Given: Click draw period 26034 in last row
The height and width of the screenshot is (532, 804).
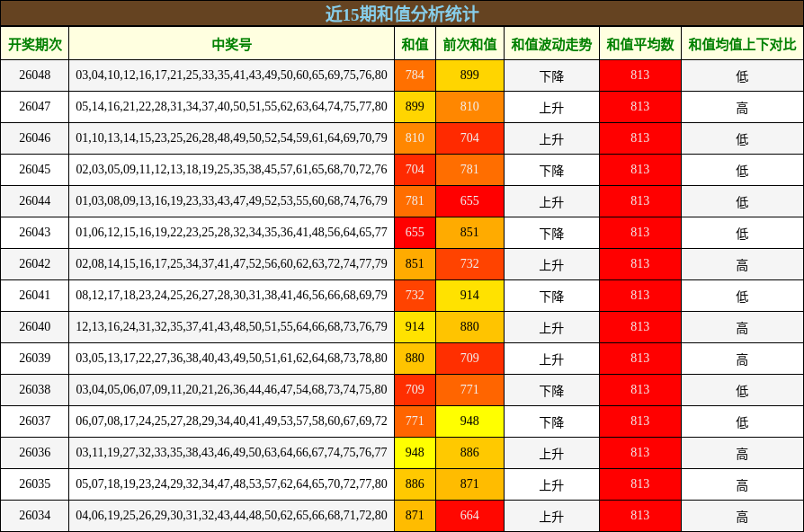Looking at the screenshot, I should point(35,516).
